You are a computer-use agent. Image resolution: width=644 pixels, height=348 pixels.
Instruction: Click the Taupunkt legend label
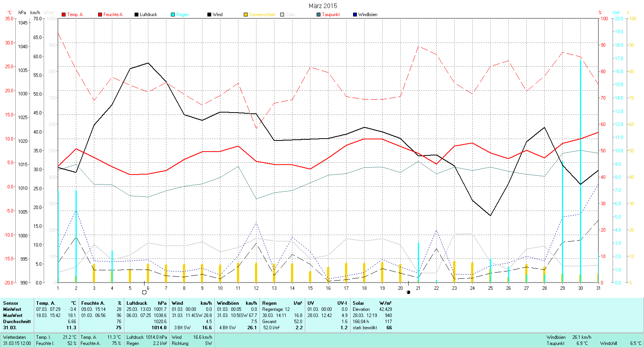pyautogui.click(x=331, y=15)
